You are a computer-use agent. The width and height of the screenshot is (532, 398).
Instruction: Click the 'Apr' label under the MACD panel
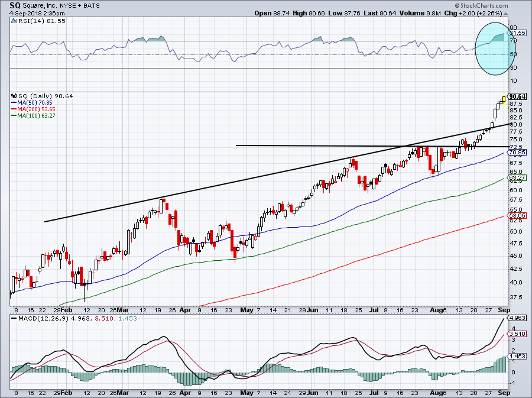pyautogui.click(x=185, y=393)
